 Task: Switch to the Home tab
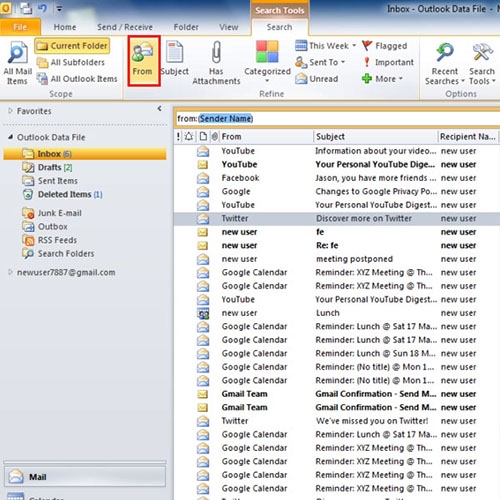(65, 27)
